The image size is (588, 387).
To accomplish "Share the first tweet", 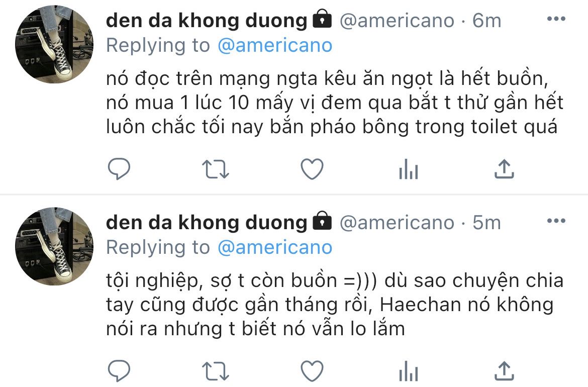I will click(x=504, y=169).
